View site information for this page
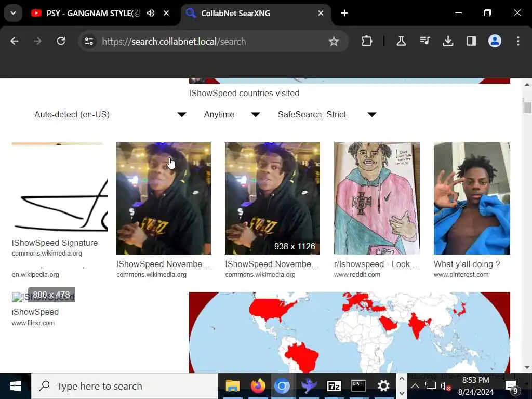This screenshot has width=532, height=399. click(x=89, y=42)
